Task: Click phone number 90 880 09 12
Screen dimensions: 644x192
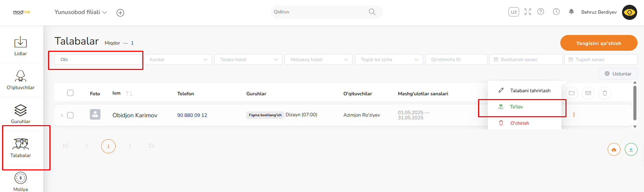Action: pos(192,115)
